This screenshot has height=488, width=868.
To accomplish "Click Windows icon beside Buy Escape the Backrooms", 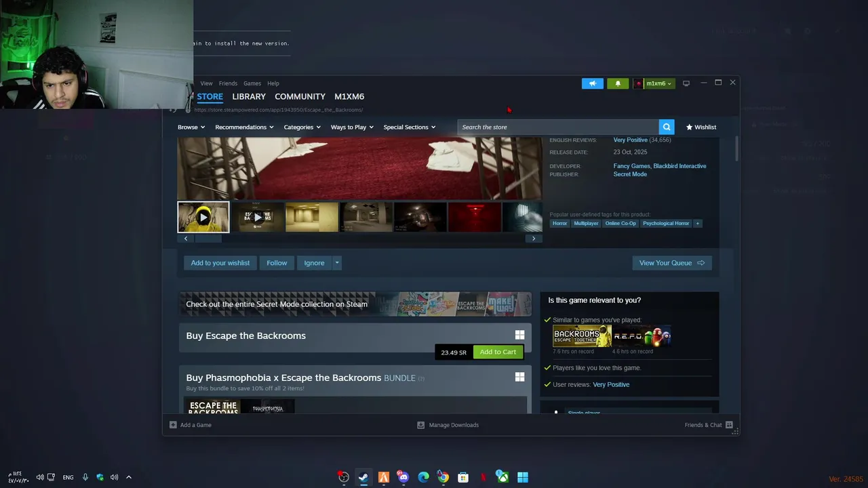I will [x=519, y=335].
